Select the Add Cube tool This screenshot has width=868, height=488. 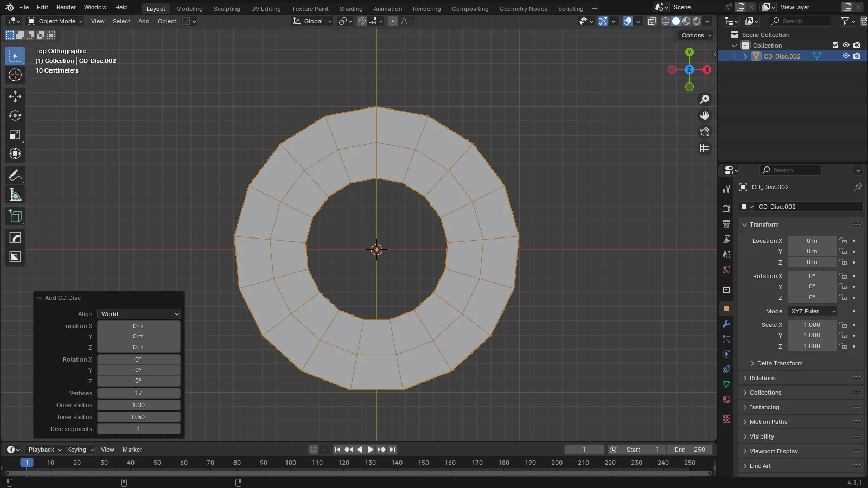(15, 216)
